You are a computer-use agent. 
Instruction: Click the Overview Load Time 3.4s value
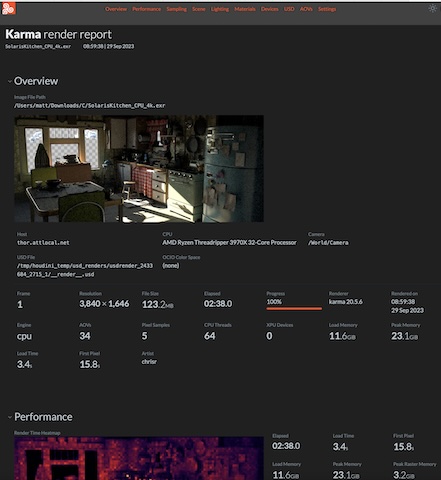point(24,364)
